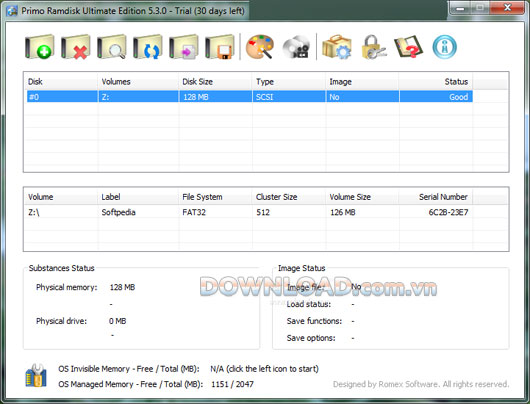Select the Z:\ volume row
Image resolution: width=530 pixels, height=404 pixels.
pos(249,212)
